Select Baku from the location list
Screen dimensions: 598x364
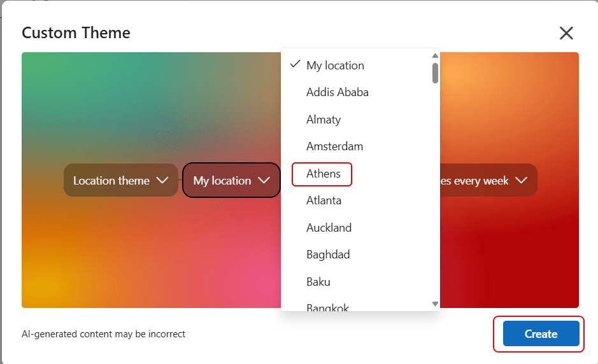(x=318, y=282)
